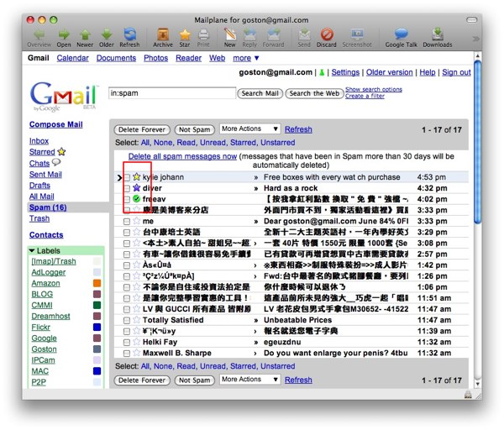The width and height of the screenshot is (504, 430).
Task: Select checkbox for message from me
Action: tap(127, 222)
